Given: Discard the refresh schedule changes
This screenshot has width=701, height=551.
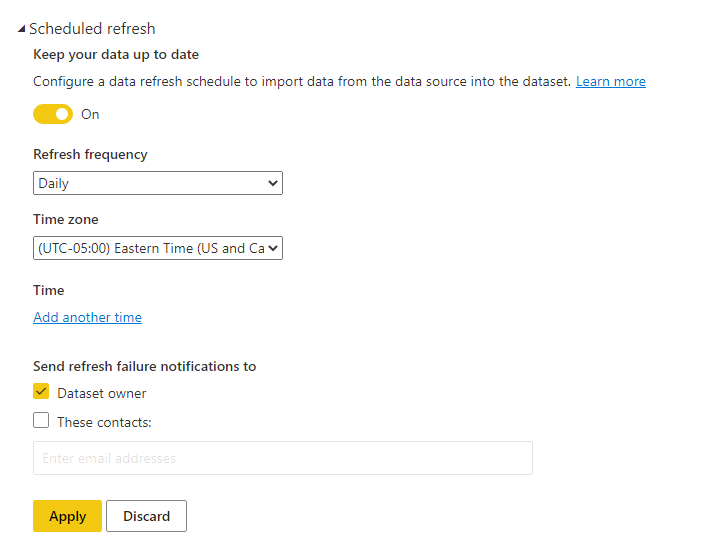Looking at the screenshot, I should click(x=147, y=516).
